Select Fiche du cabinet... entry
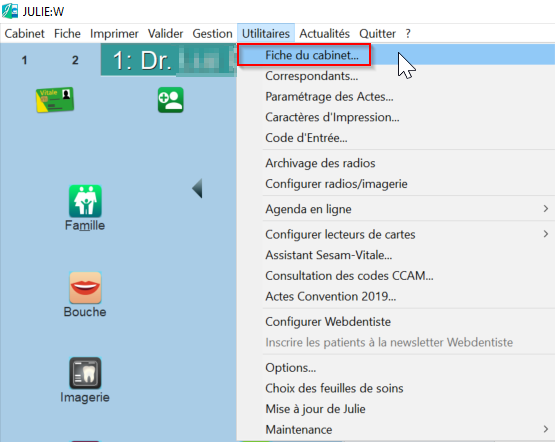Screen dimensions: 555x442 point(396,55)
